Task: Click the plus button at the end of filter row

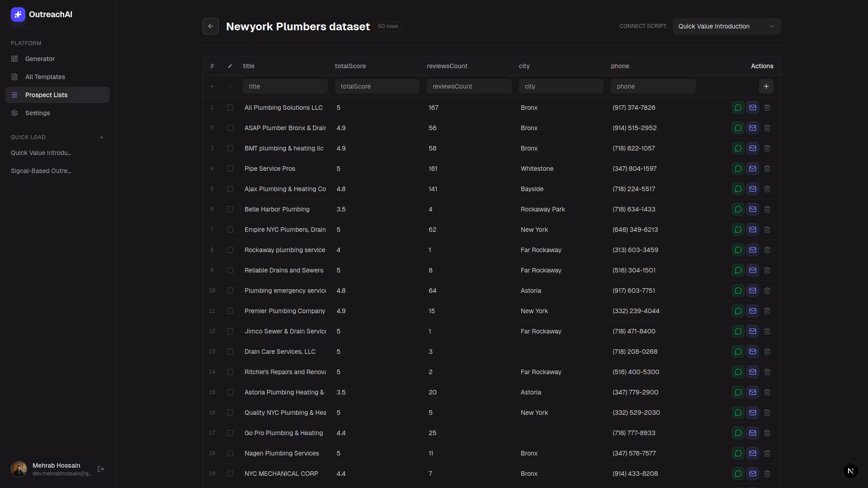Action: [x=766, y=86]
